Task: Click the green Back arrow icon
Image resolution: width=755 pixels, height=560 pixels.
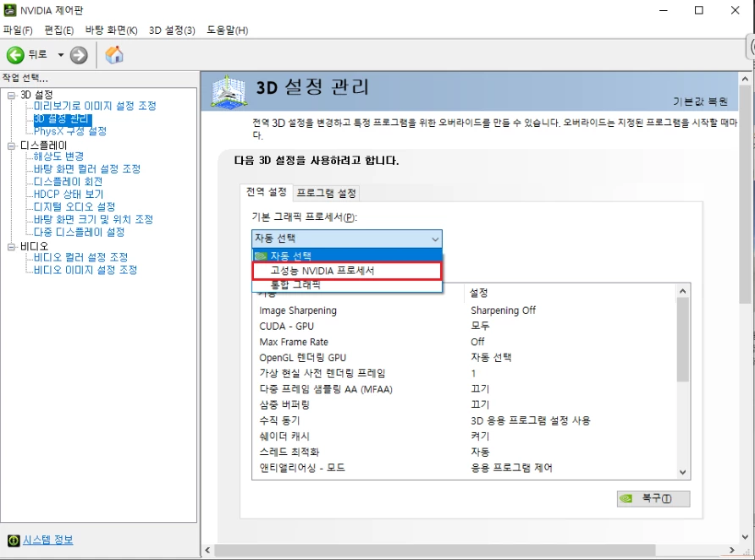Action: click(15, 55)
